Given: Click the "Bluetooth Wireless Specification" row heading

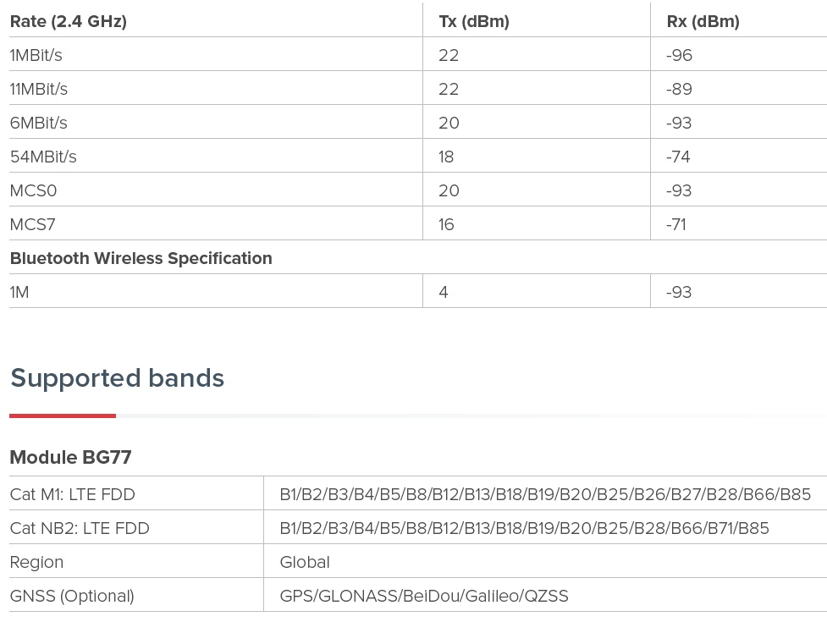Looking at the screenshot, I should click(141, 259).
